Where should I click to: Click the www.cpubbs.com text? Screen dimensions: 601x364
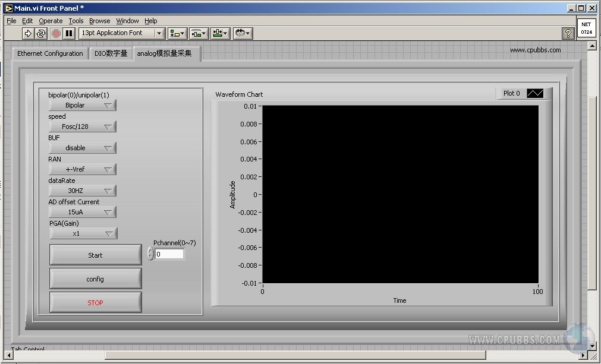coord(535,50)
